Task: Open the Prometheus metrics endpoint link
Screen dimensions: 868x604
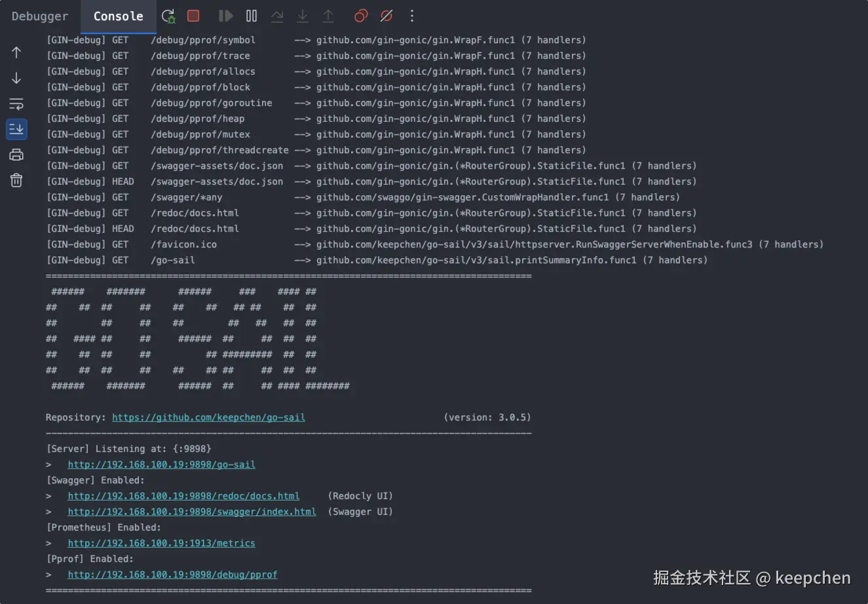Action: 161,542
